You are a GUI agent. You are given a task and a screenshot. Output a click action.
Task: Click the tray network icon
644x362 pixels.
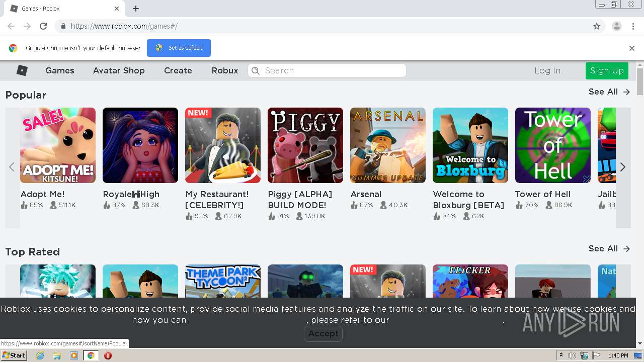point(584,355)
